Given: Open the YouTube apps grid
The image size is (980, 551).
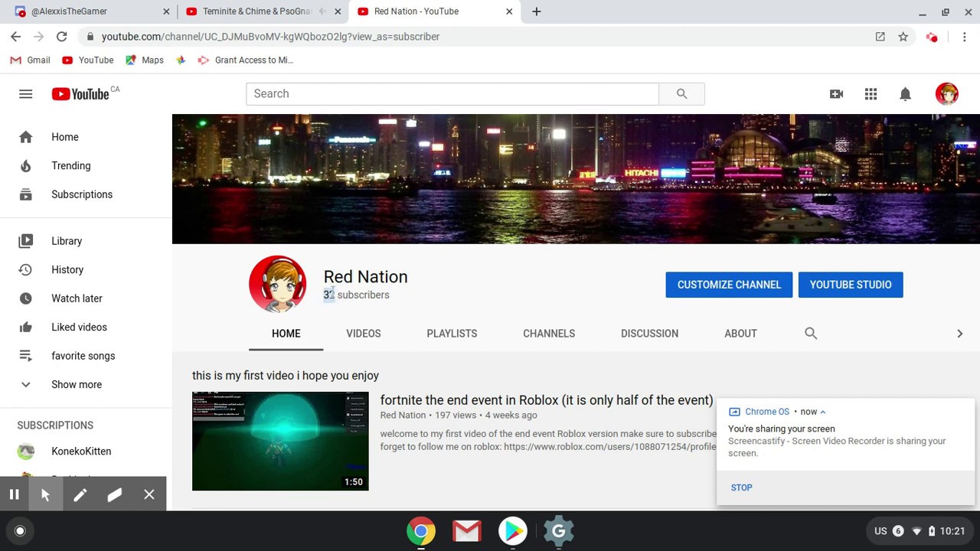Looking at the screenshot, I should 871,93.
